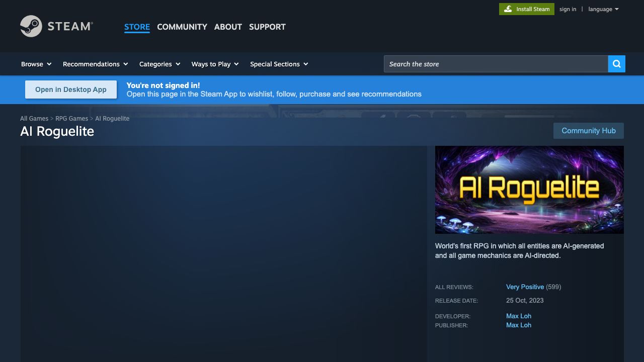Click the Steam logo icon
The height and width of the screenshot is (362, 644).
point(56,26)
